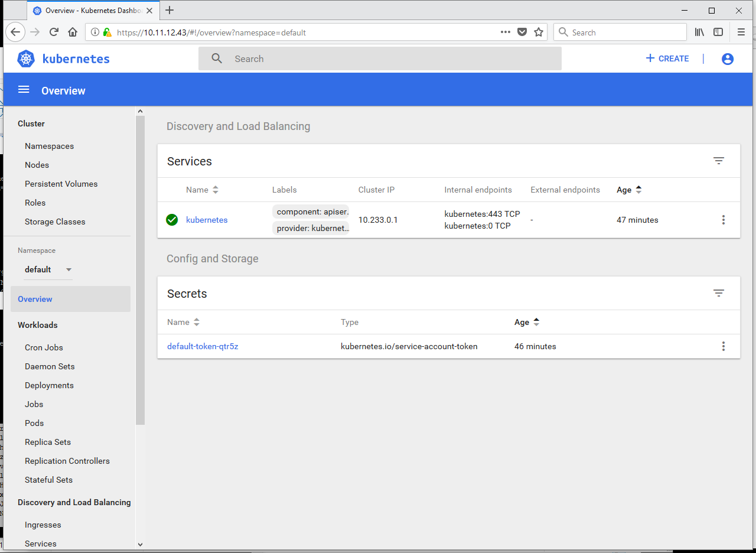
Task: Open page actions three-dot menu
Action: [506, 32]
